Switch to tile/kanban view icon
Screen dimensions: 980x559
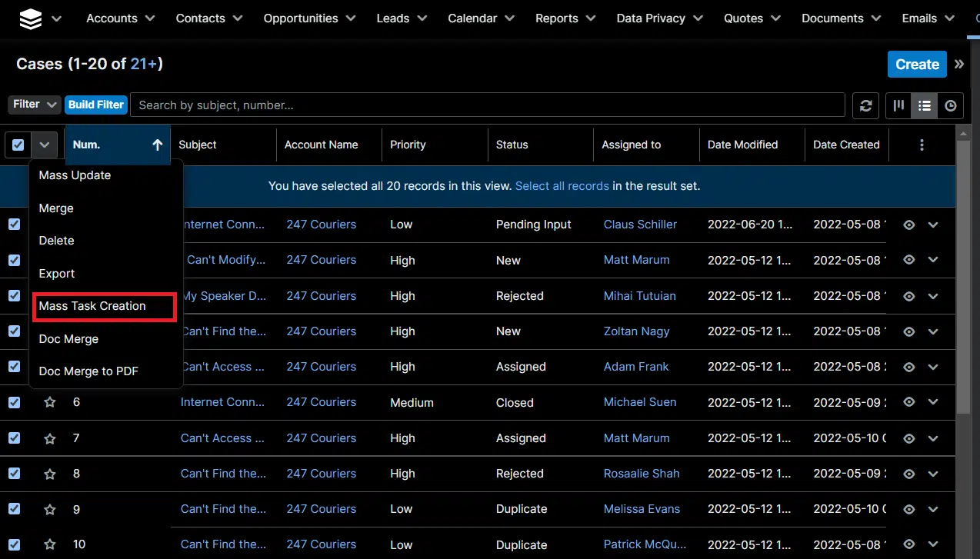pyautogui.click(x=898, y=105)
